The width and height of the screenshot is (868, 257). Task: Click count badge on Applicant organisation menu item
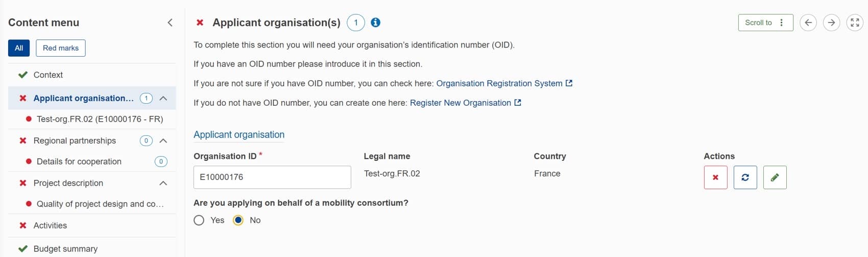[x=146, y=98]
